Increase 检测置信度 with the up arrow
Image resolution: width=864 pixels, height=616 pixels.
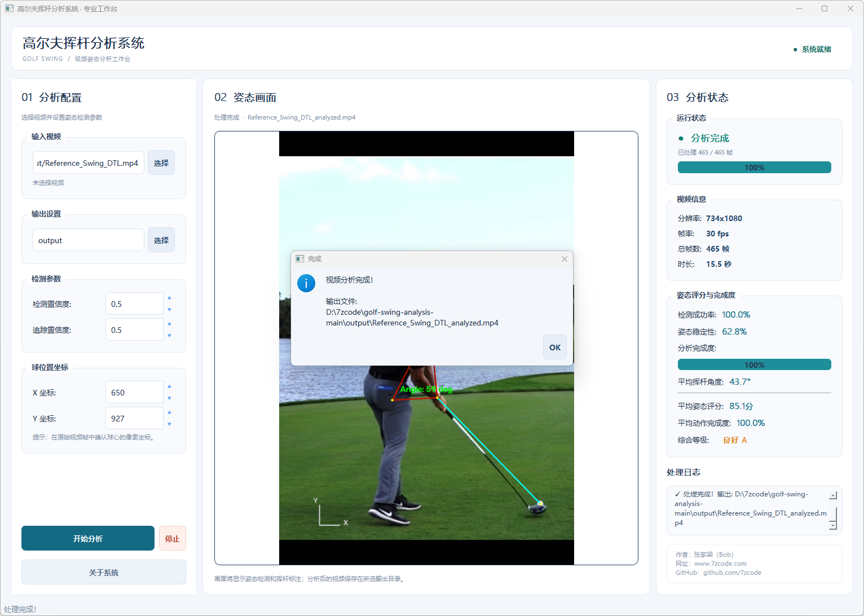(169, 298)
